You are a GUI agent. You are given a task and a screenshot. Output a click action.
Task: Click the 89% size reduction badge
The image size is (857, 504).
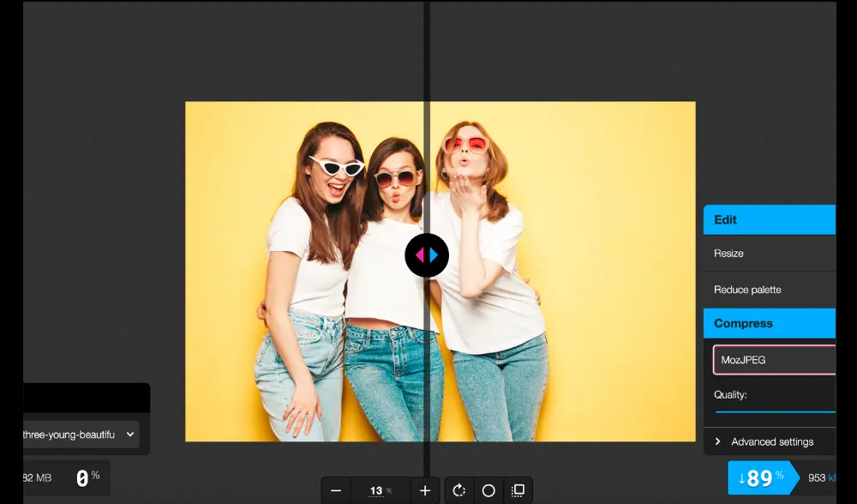click(760, 478)
